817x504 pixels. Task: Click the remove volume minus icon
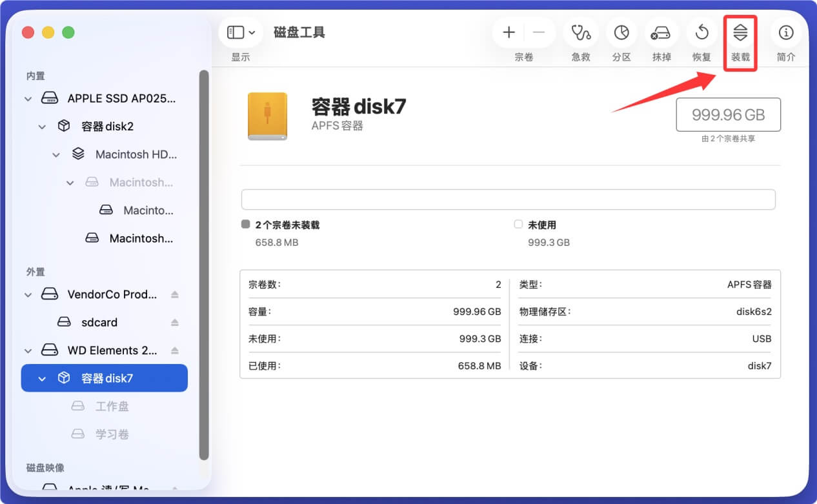pos(540,32)
